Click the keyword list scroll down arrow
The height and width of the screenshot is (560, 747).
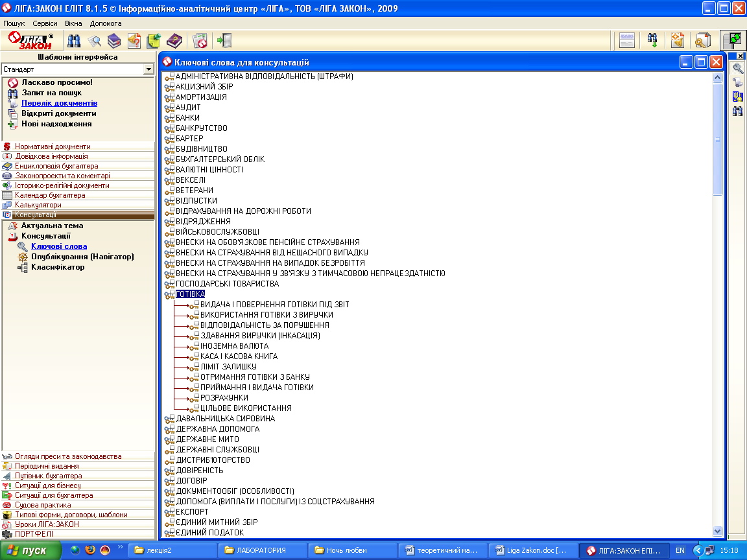717,531
